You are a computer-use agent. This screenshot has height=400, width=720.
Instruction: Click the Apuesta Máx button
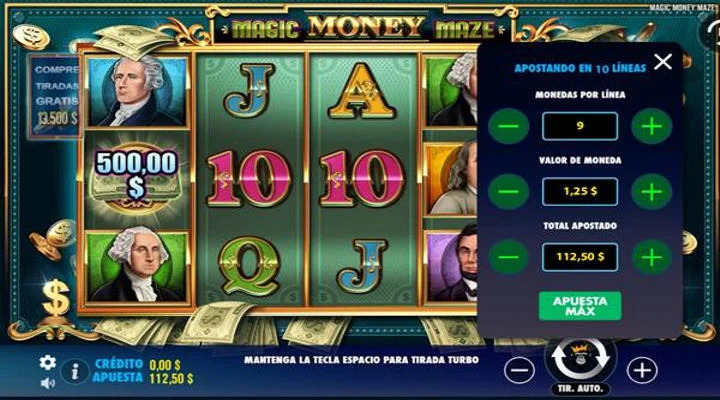(x=580, y=306)
